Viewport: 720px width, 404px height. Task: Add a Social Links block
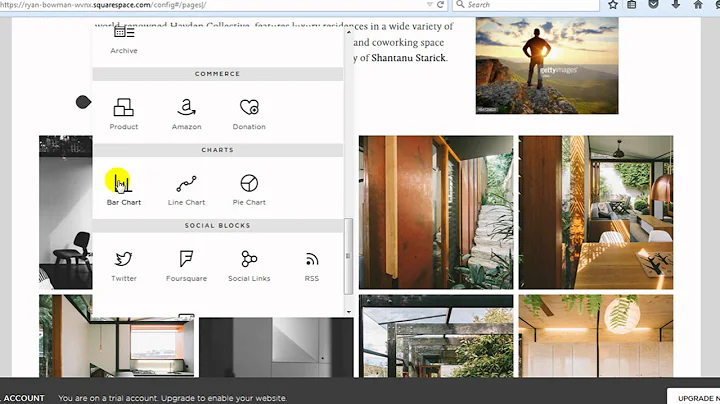tap(249, 266)
